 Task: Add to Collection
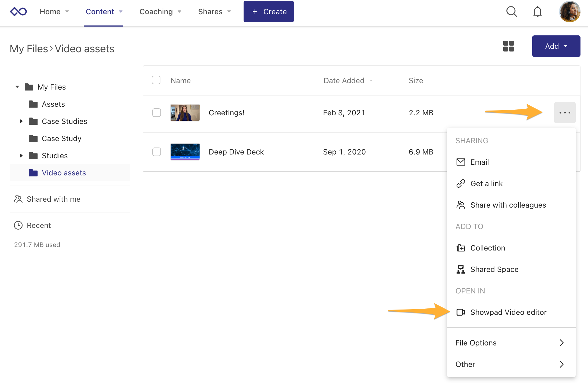(487, 248)
